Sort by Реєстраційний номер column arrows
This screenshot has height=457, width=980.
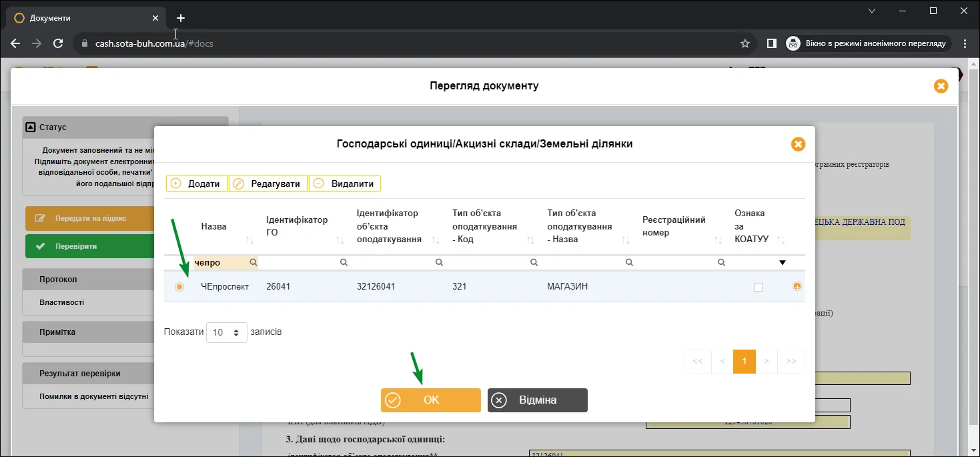[x=718, y=240]
